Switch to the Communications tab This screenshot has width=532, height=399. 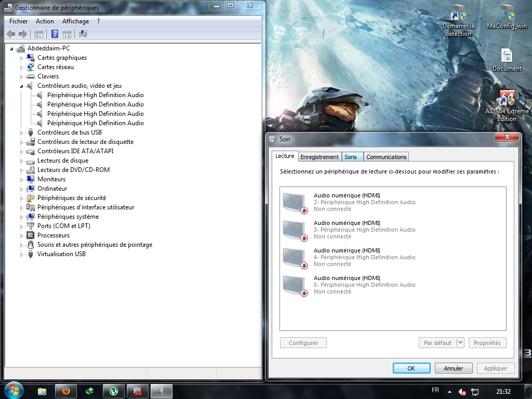pyautogui.click(x=386, y=157)
